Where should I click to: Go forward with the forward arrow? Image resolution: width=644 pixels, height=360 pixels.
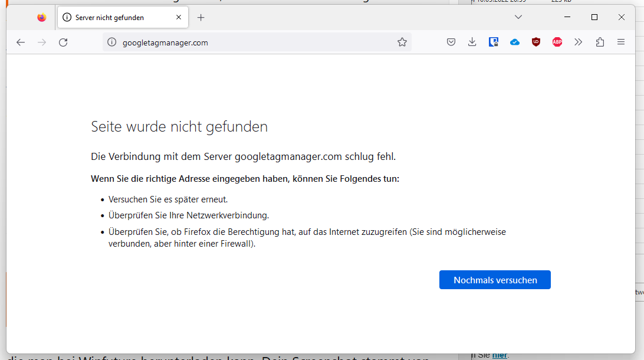coord(42,42)
